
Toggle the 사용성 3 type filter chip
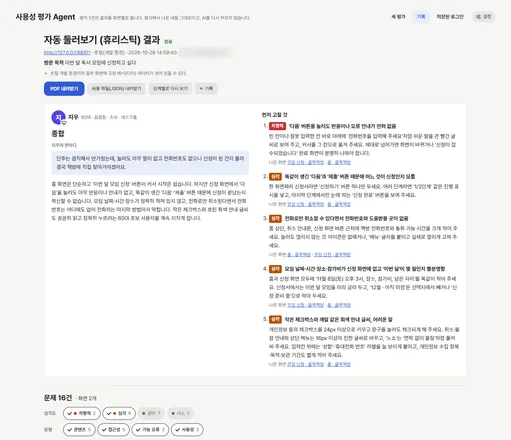pyautogui.click(x=187, y=430)
